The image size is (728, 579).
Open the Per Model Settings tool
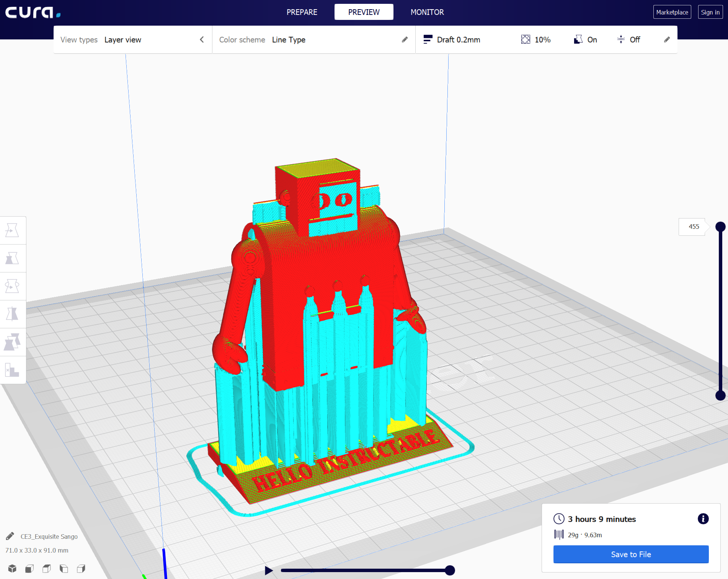(12, 342)
